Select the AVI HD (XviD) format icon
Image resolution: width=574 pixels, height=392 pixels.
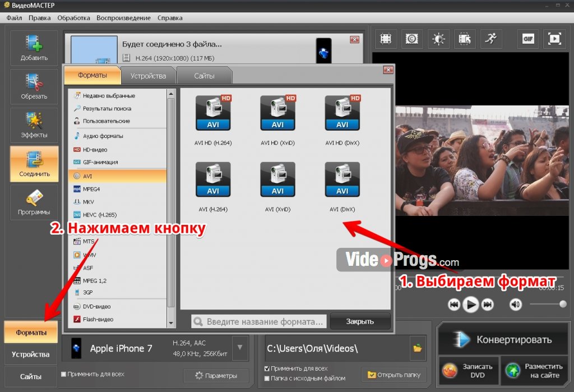pyautogui.click(x=277, y=113)
